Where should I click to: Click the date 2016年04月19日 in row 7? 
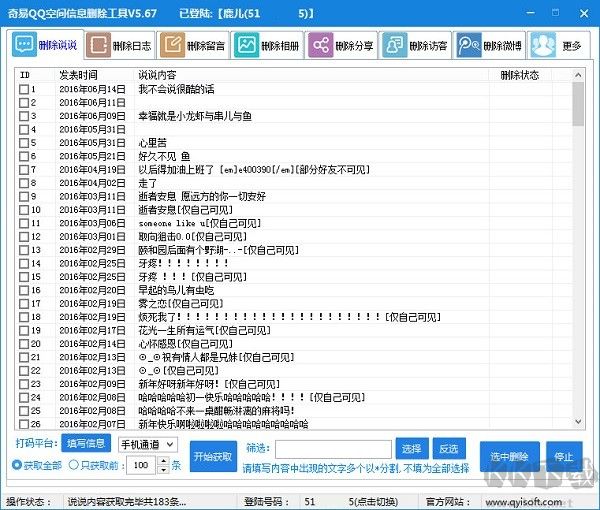(x=92, y=169)
